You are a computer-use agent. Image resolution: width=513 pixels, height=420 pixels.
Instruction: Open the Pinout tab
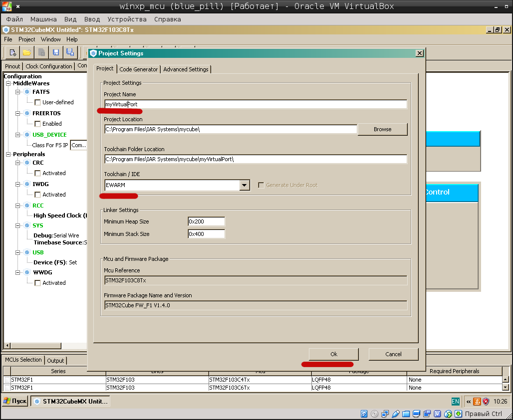12,66
